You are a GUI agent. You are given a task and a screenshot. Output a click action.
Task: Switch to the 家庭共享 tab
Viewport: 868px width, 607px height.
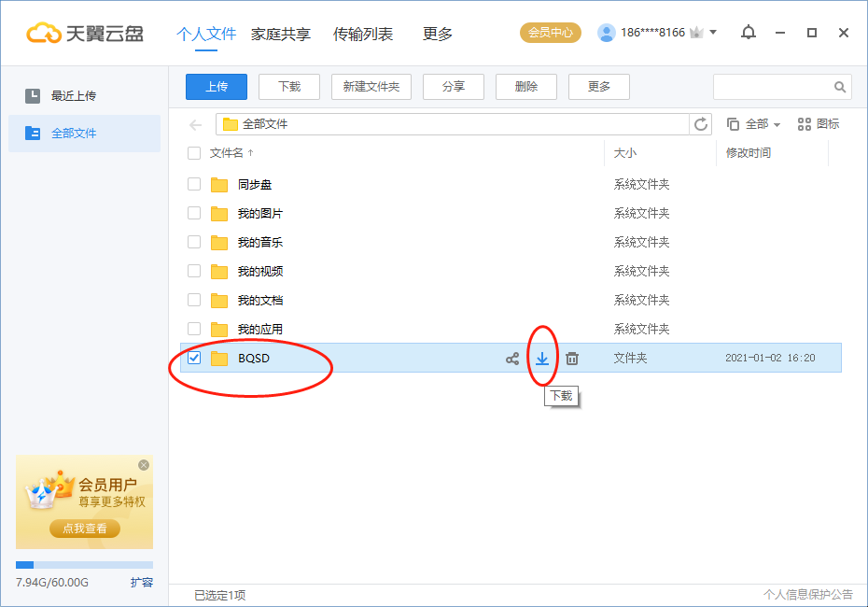tap(281, 34)
